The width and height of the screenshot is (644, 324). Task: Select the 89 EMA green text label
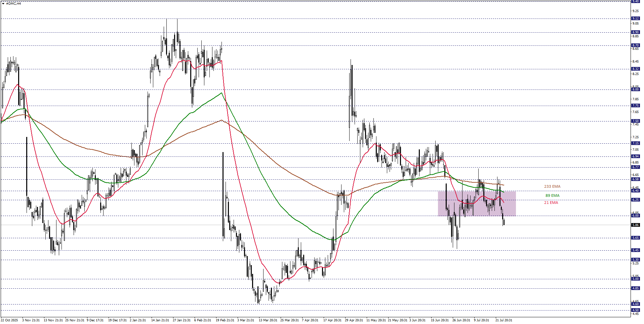click(552, 195)
